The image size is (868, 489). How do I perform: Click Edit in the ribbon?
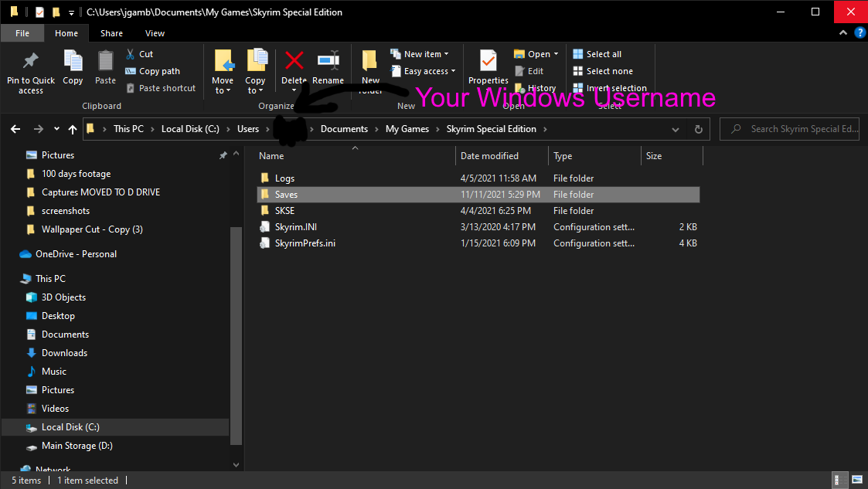[529, 71]
